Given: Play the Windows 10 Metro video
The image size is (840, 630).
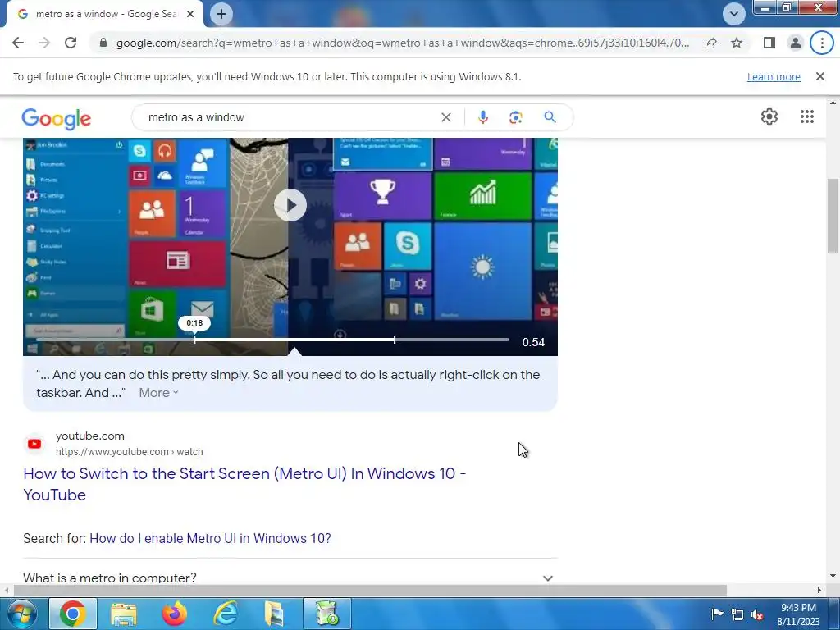Looking at the screenshot, I should 290,205.
